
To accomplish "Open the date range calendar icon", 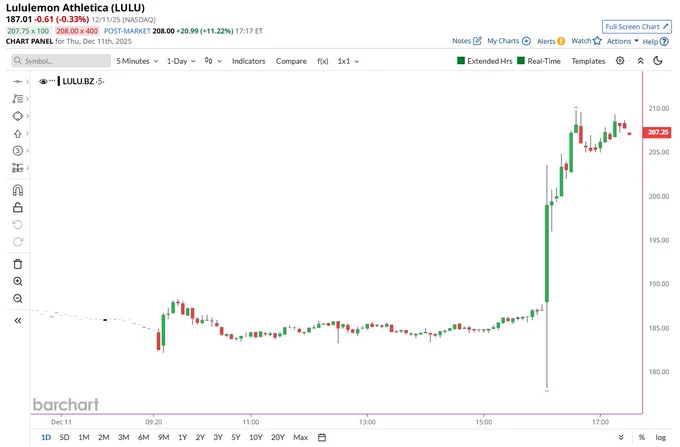I will coord(322,437).
